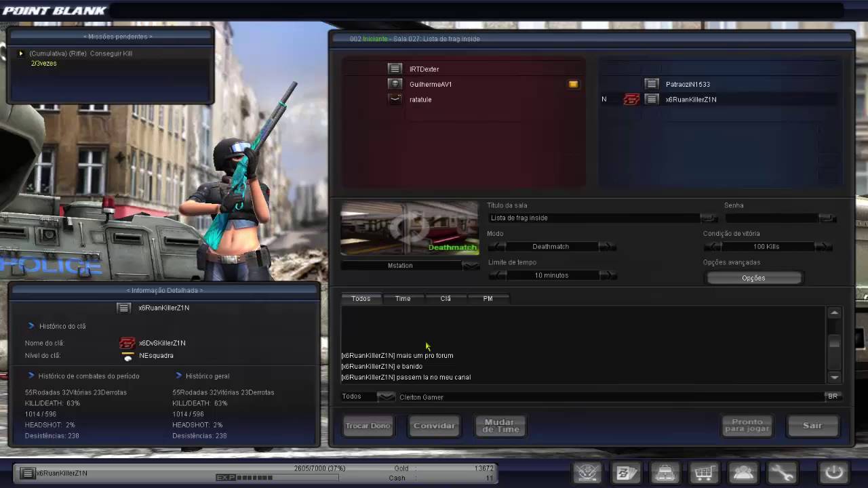Click the Mudar de Time button

pos(500,426)
